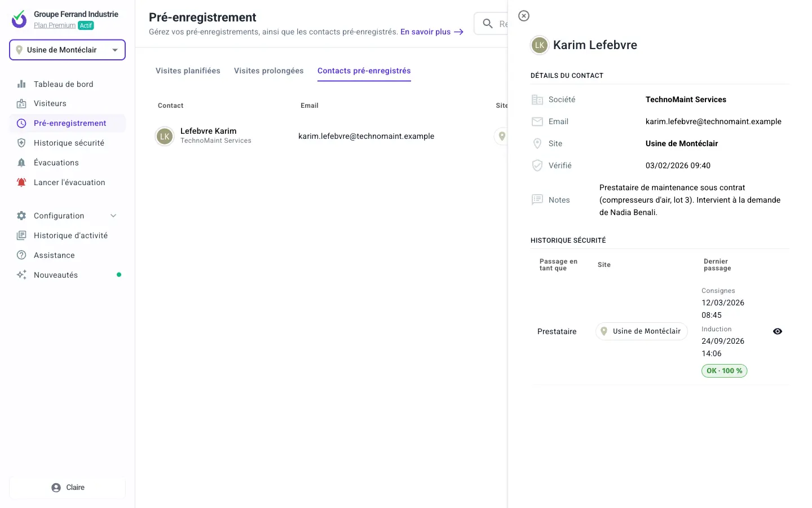The width and height of the screenshot is (812, 508).
Task: Click the Évacuations bell icon
Action: [x=21, y=163]
